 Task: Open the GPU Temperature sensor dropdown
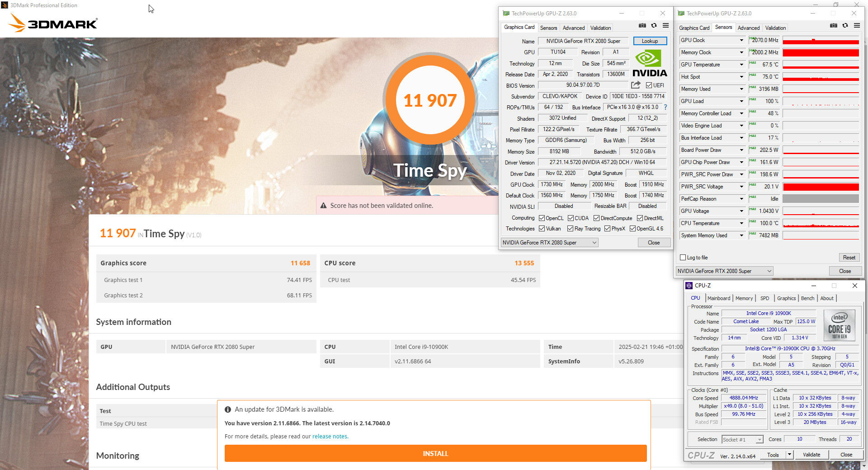click(741, 65)
